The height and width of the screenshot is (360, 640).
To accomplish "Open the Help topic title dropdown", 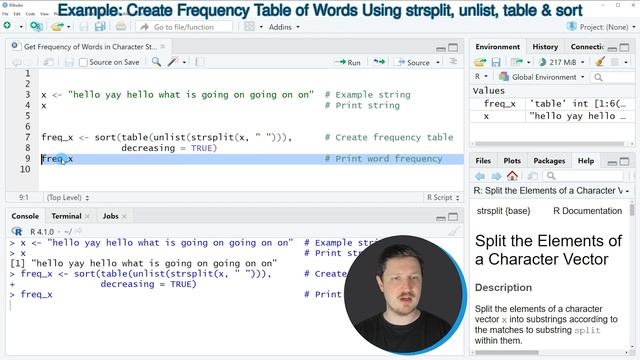I will pyautogui.click(x=551, y=191).
